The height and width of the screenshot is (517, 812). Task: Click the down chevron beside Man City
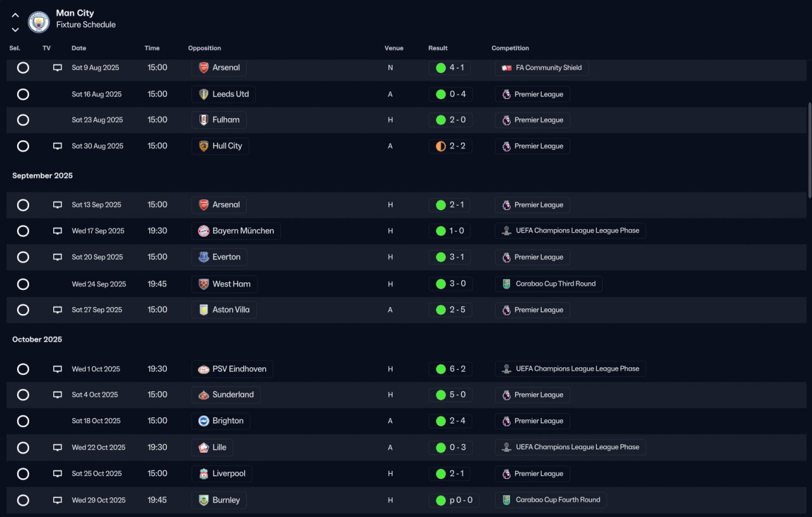pyautogui.click(x=15, y=29)
